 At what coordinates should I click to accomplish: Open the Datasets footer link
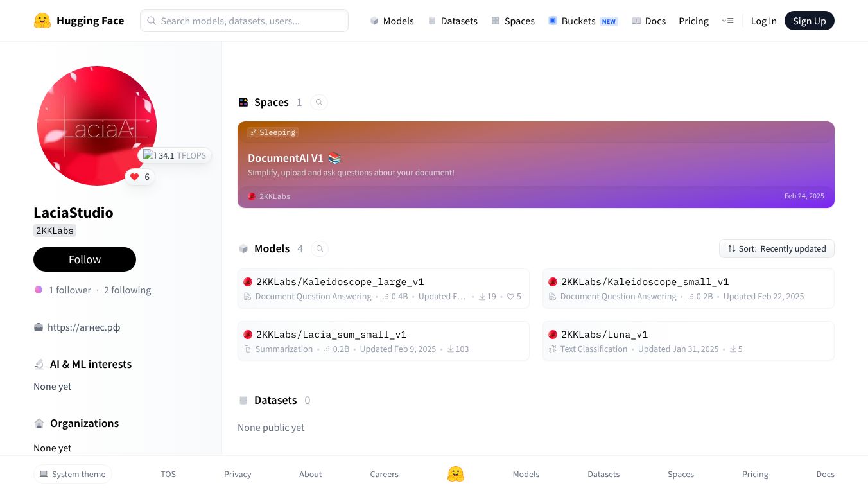click(x=603, y=474)
